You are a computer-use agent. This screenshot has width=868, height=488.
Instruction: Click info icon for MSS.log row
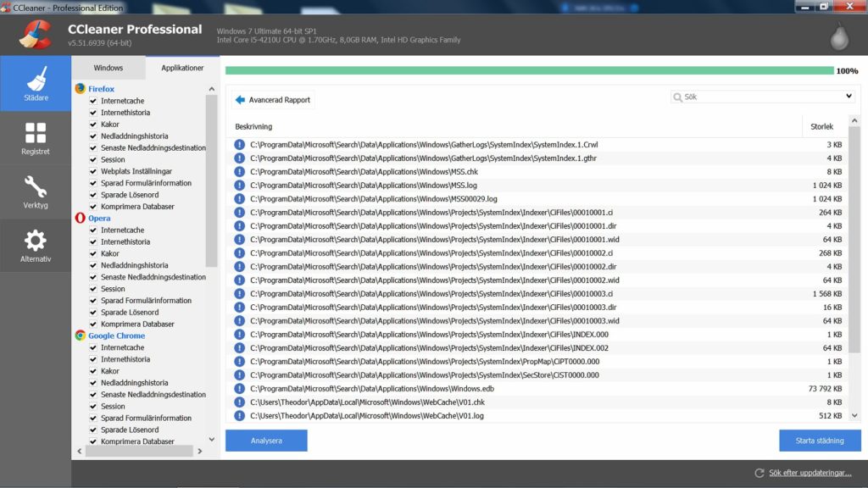[x=239, y=186]
